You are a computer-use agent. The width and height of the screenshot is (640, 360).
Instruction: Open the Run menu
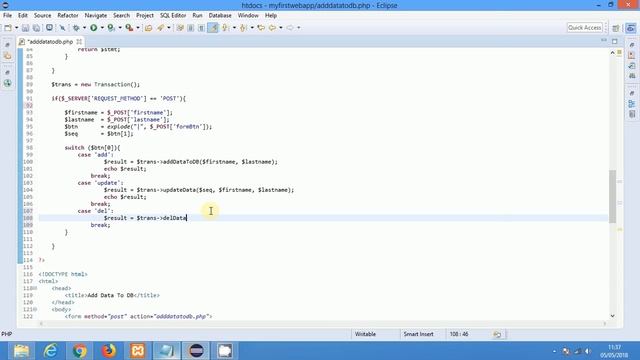[197, 16]
